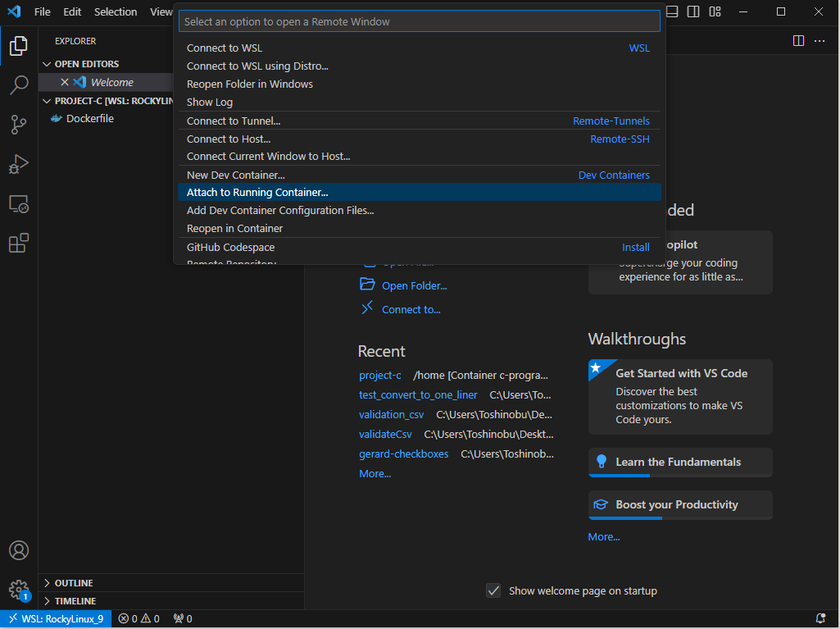
Task: Open the Customize Layout icon
Action: point(715,11)
